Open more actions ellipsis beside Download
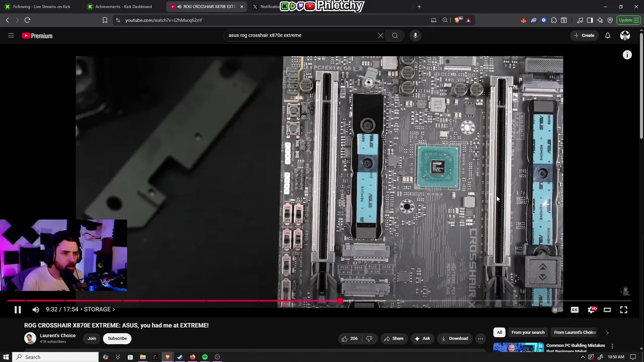The height and width of the screenshot is (362, 644). (480, 338)
